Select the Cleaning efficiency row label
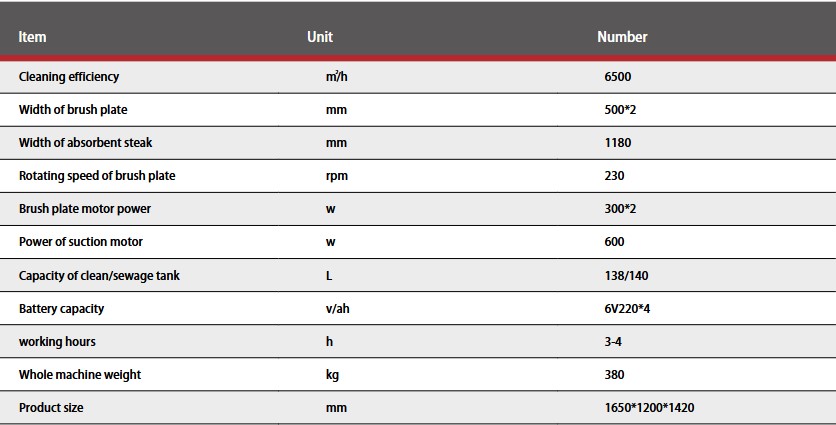This screenshot has height=425, width=836. pos(69,77)
